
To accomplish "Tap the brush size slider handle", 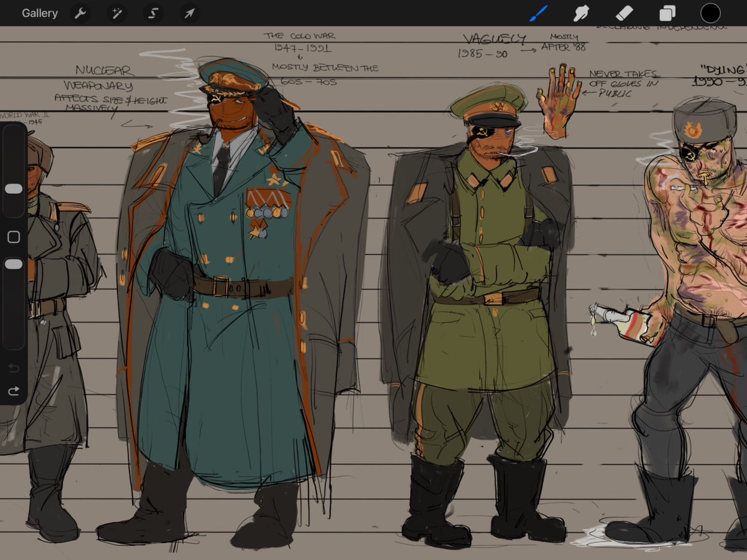I will tap(13, 189).
